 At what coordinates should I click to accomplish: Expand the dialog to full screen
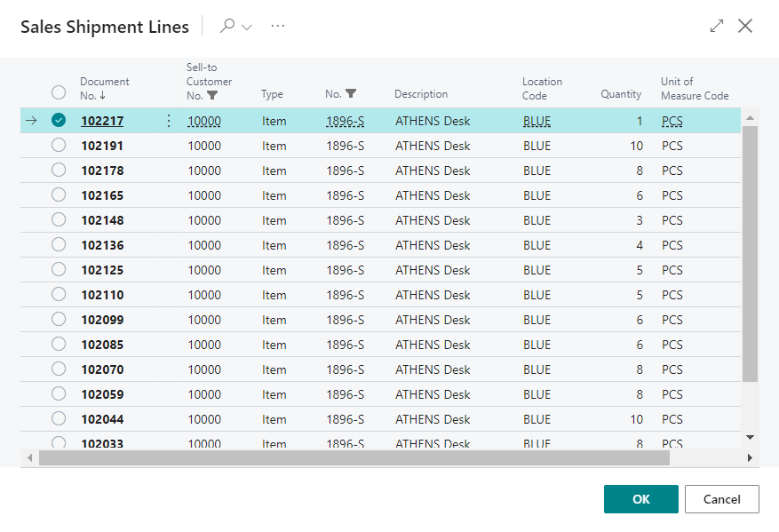[717, 27]
